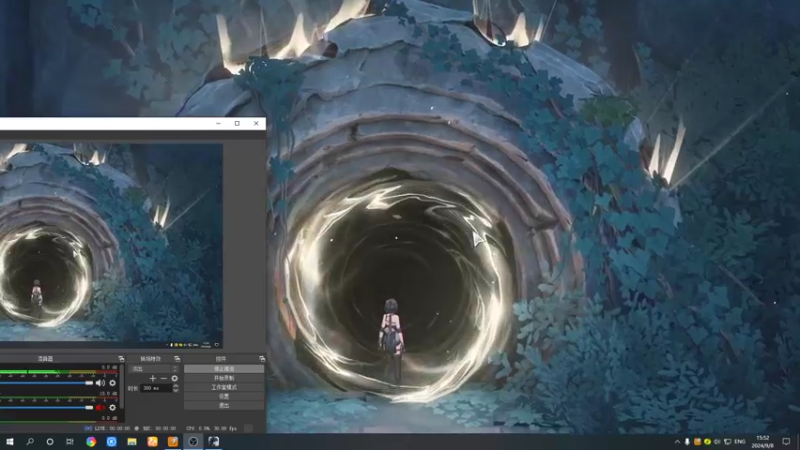Toggle 工作室模式 studio mode button
This screenshot has height=450, width=800.
(x=224, y=387)
